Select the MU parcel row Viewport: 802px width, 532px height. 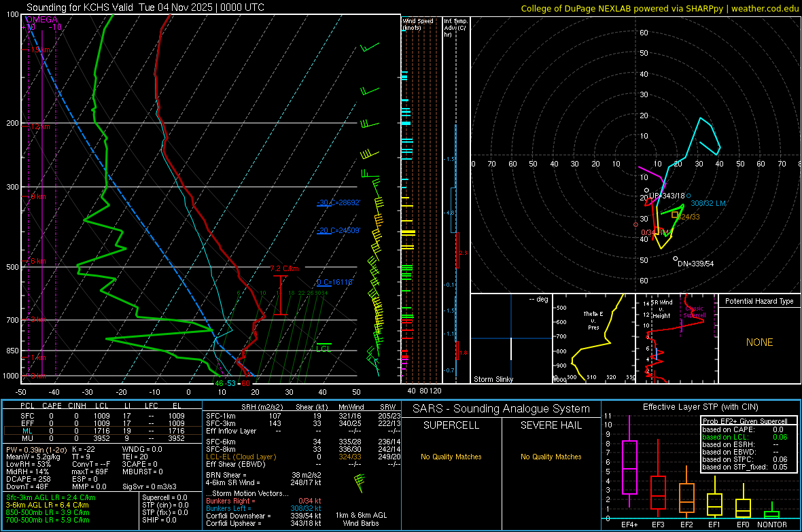click(x=103, y=438)
